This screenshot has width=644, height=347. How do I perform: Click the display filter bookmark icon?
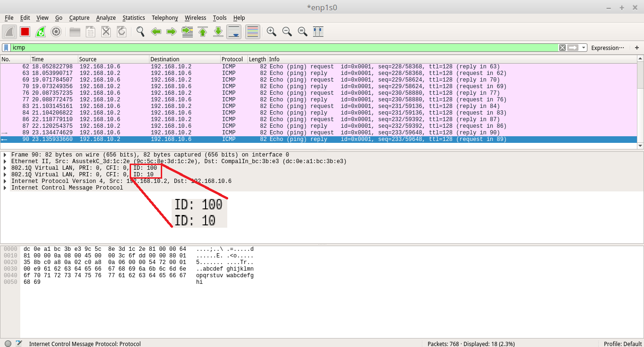click(6, 48)
